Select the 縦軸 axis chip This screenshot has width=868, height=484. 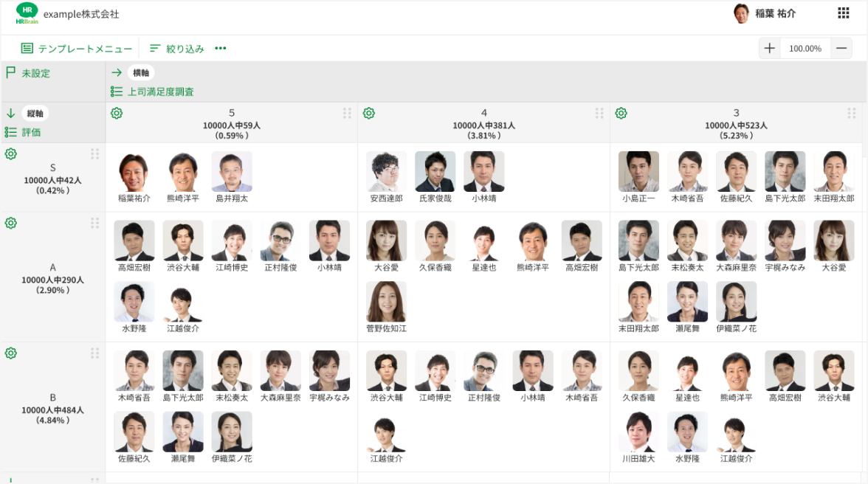coord(35,114)
